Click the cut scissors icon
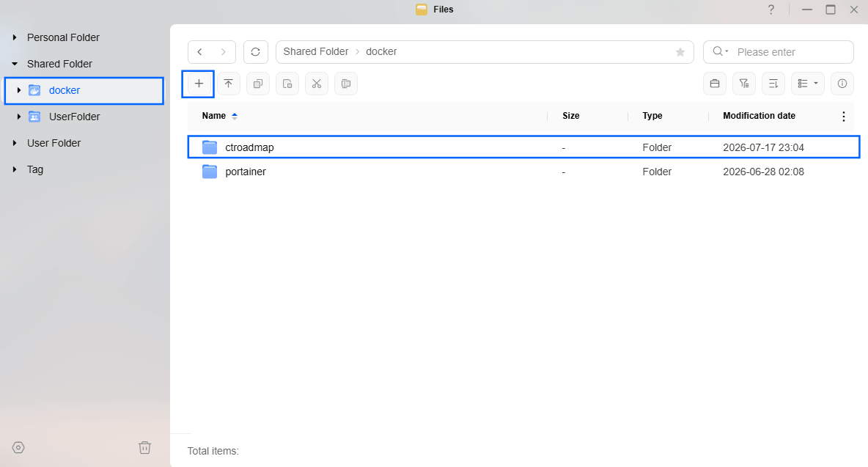Viewport: 868px width, 467px height. tap(316, 84)
